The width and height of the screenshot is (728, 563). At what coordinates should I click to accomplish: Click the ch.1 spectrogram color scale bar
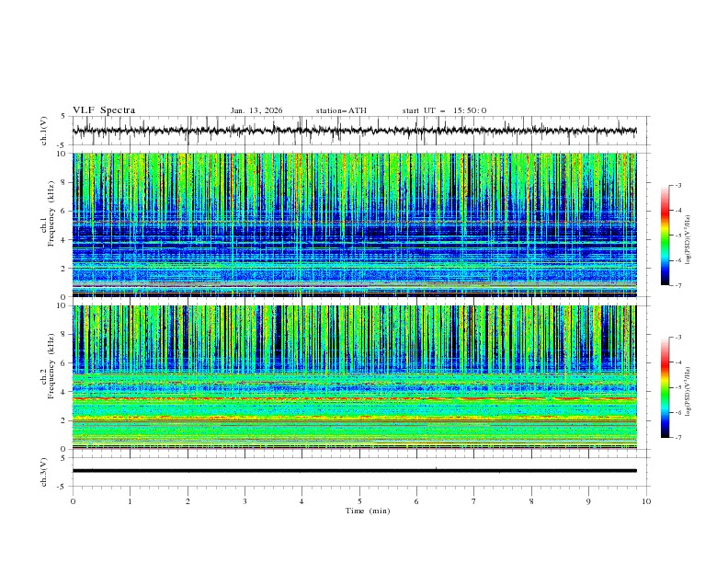[x=665, y=236]
